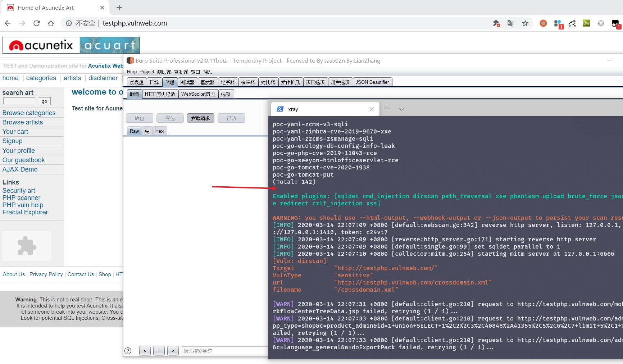Switch to HTTP历史记录 sub-tab
The width and height of the screenshot is (623, 364).
pyautogui.click(x=160, y=94)
